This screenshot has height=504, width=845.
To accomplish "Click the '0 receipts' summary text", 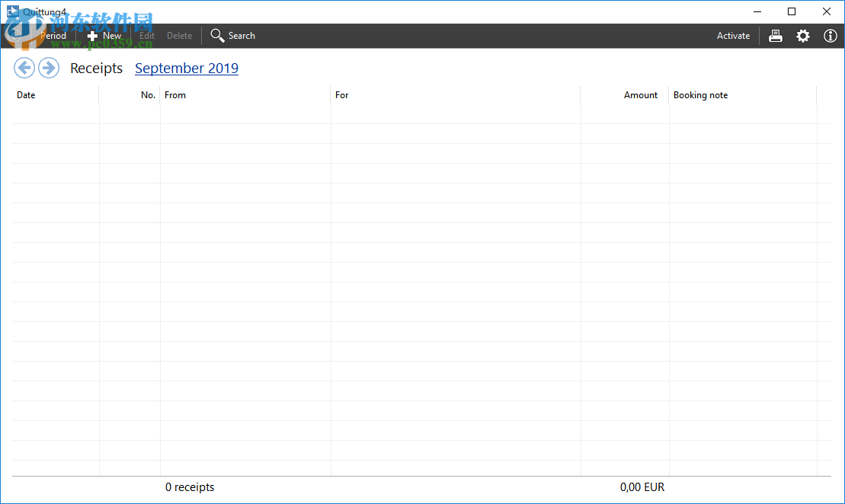I will point(190,486).
